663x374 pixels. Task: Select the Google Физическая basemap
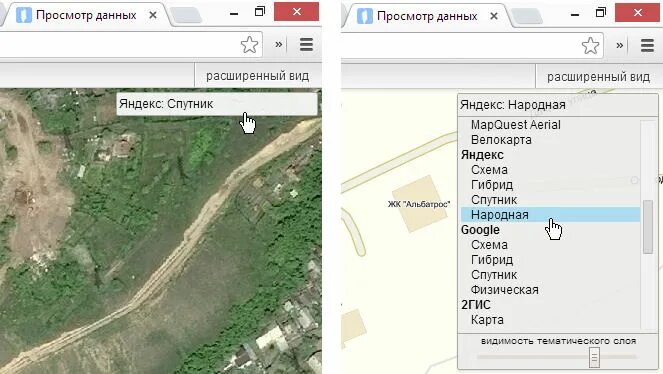click(x=504, y=290)
